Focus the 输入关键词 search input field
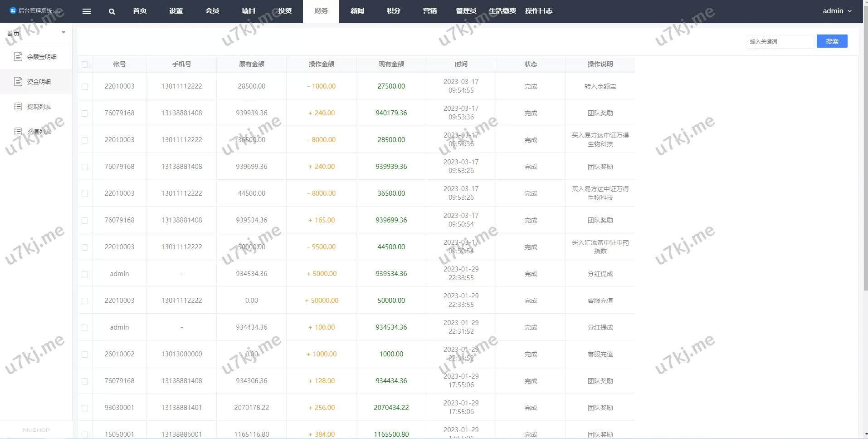This screenshot has width=868, height=439. click(x=780, y=41)
